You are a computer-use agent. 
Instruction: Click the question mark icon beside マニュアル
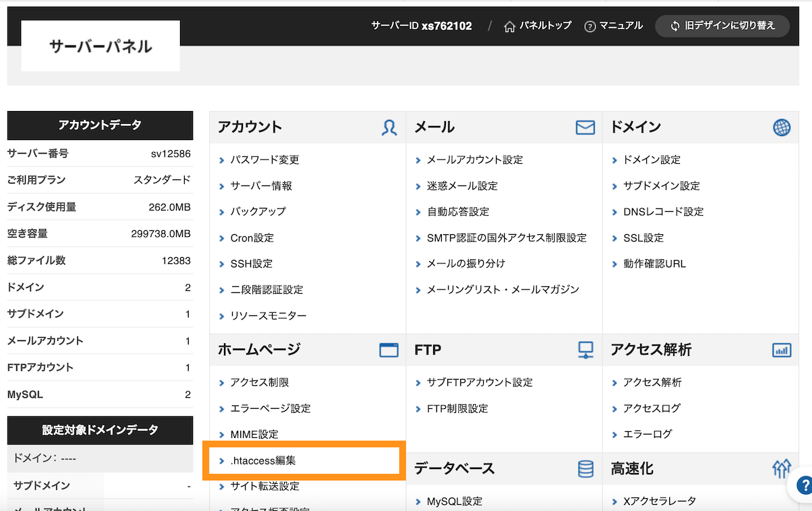(x=591, y=26)
